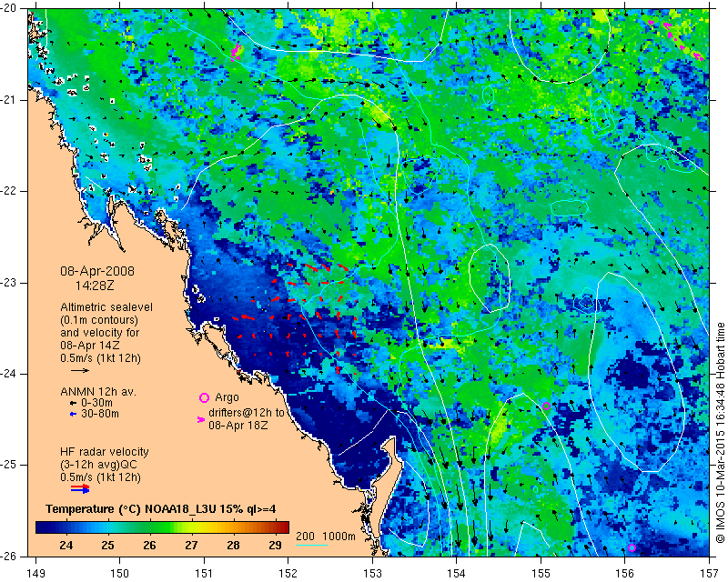The width and height of the screenshot is (728, 582).
Task: Click the '14:28Z' time label
Action: 95,286
